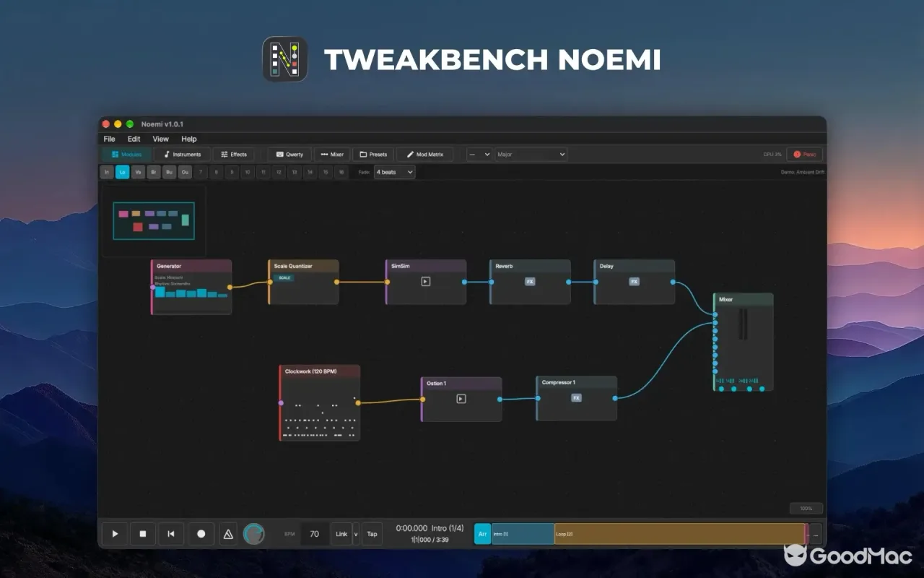Click the FX icon in Delay
Screen dimensions: 924x578
pos(634,282)
